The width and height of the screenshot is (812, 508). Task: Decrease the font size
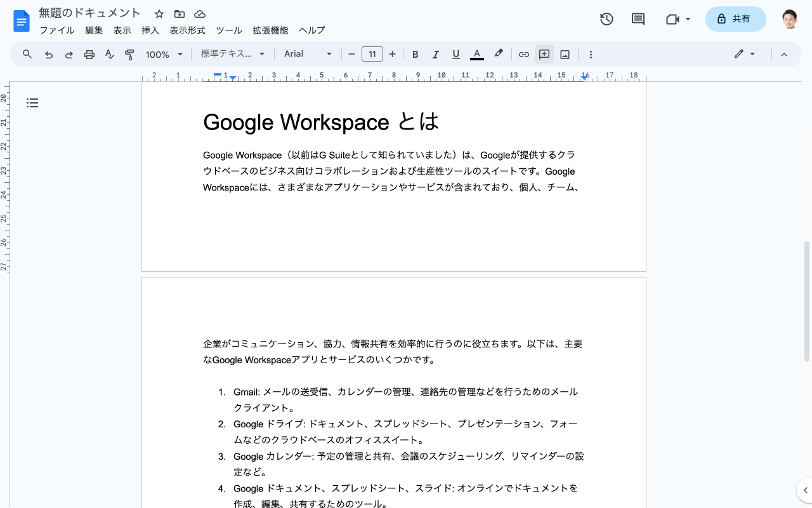point(351,55)
